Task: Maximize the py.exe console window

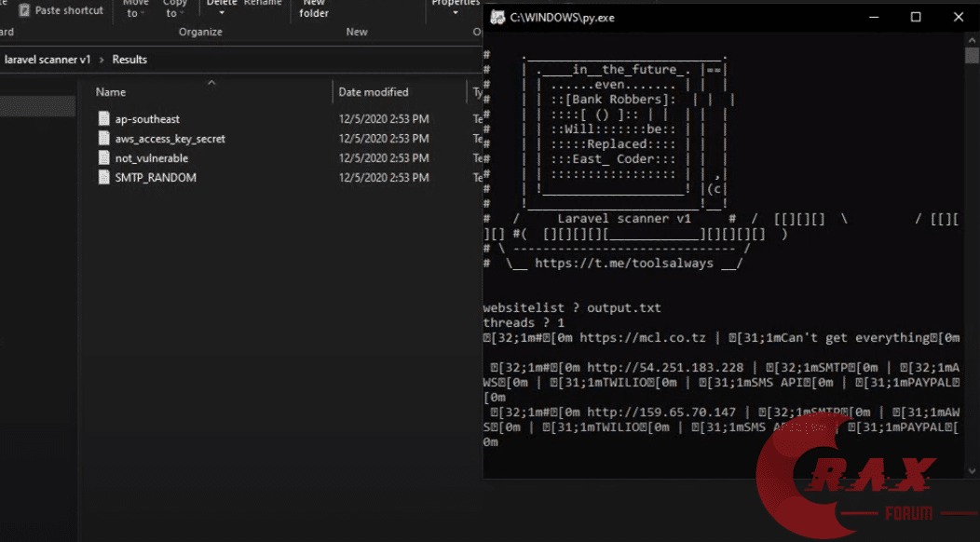Action: coord(916,18)
